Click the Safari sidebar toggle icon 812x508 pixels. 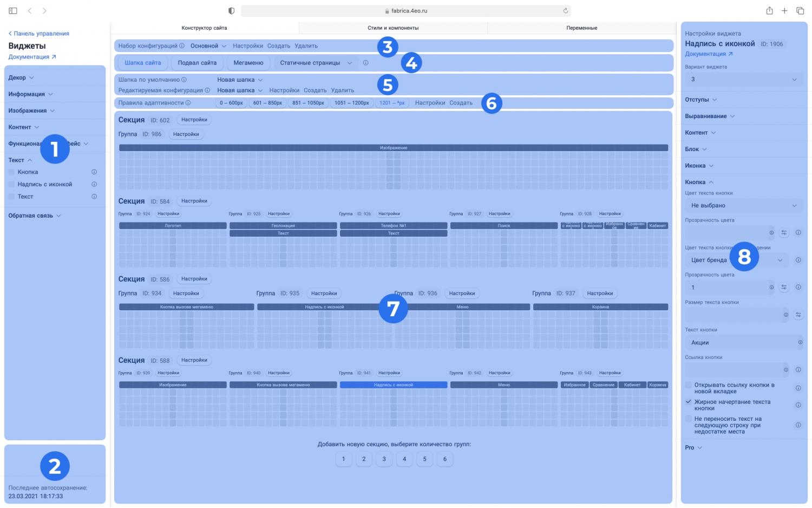pyautogui.click(x=13, y=11)
